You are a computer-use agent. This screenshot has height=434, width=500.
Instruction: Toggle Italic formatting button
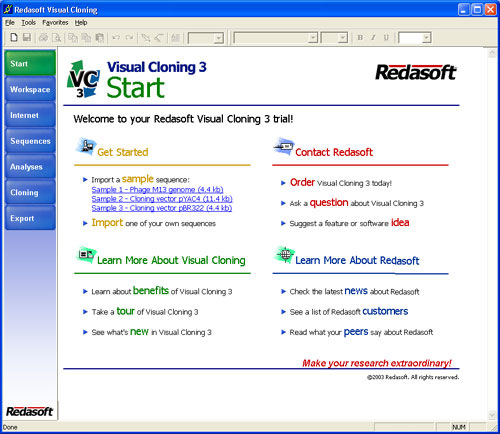[373, 38]
